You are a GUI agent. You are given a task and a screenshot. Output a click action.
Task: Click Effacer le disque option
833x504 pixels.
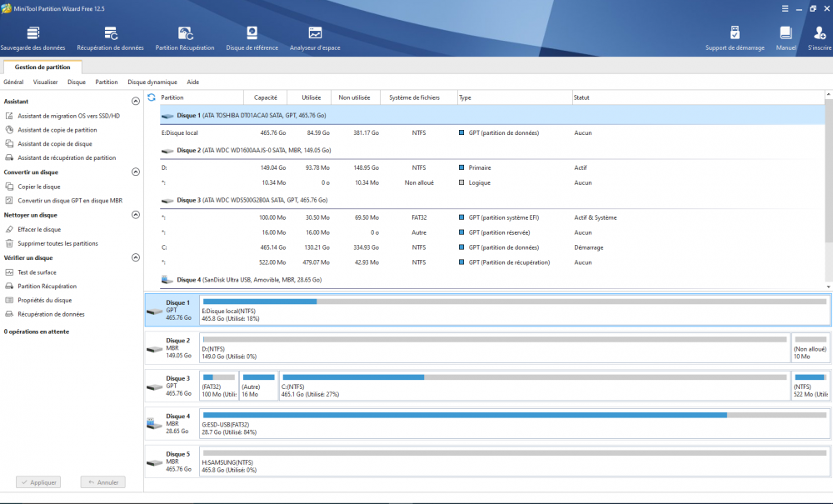[x=39, y=229]
